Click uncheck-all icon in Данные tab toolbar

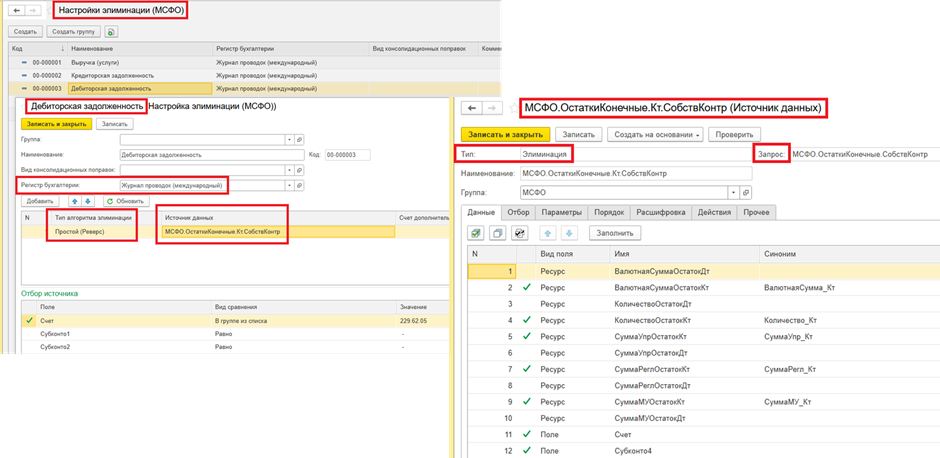point(498,232)
